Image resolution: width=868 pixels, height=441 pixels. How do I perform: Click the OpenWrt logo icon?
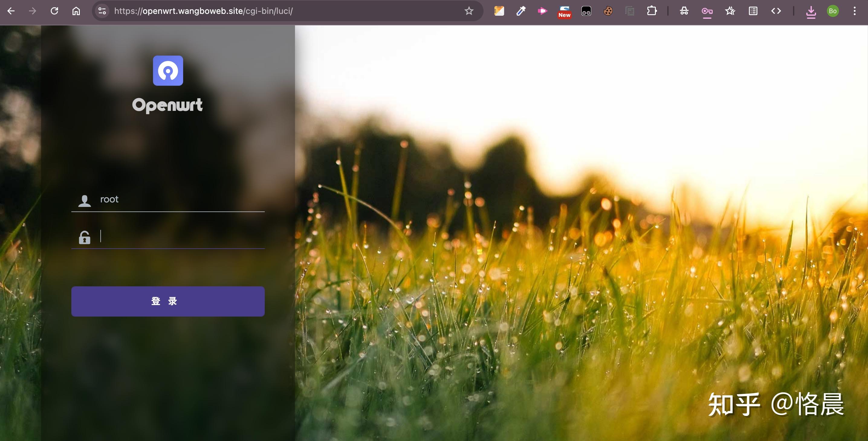(168, 71)
